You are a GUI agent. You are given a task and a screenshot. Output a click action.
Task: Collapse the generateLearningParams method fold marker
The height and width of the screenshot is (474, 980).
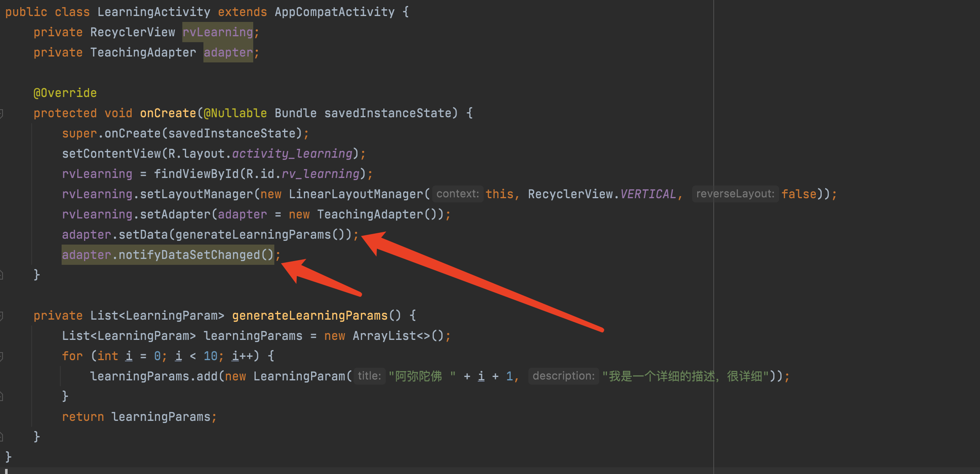[2, 316]
